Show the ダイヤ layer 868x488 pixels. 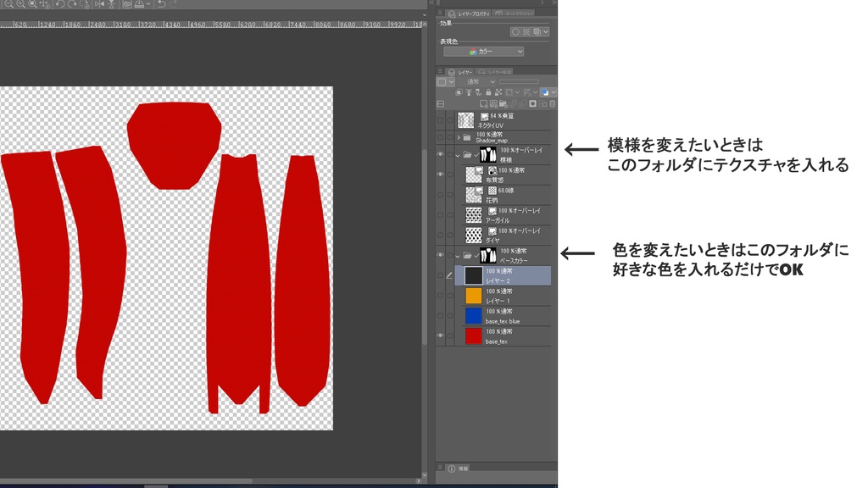[441, 235]
